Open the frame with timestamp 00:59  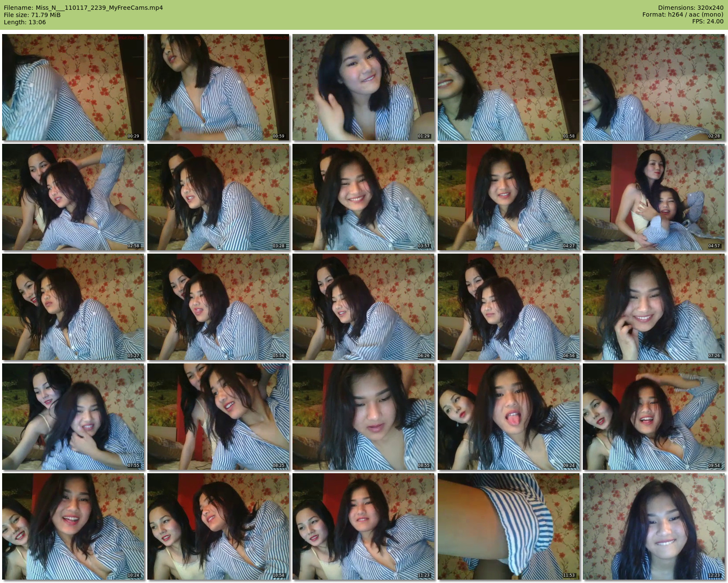(218, 87)
